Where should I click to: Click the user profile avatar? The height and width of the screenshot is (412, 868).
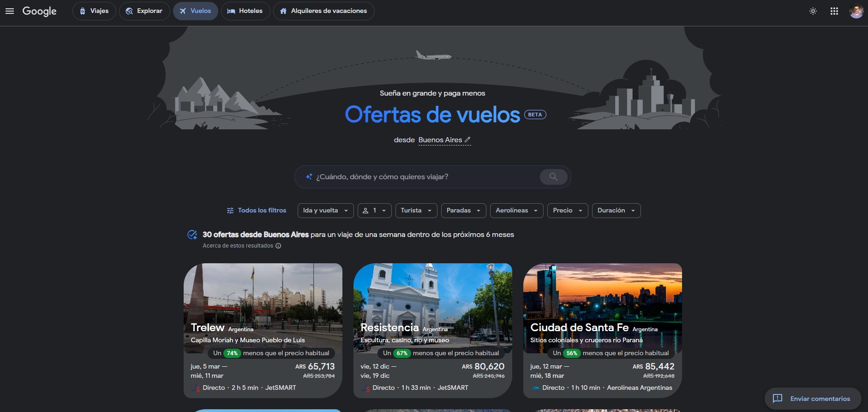coord(856,11)
